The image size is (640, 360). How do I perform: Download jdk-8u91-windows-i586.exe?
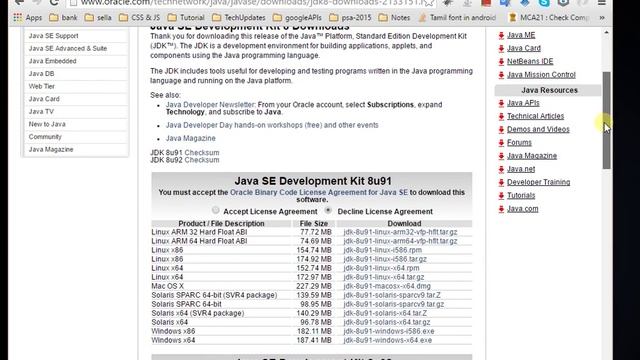389,331
